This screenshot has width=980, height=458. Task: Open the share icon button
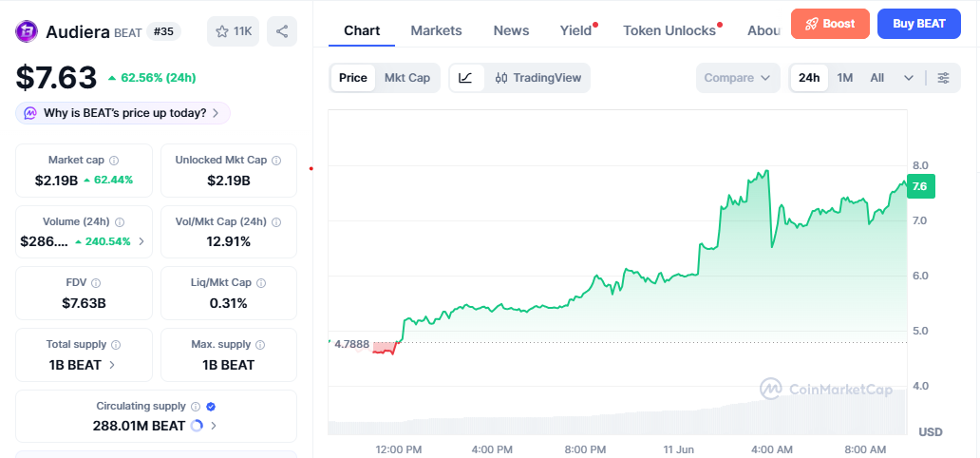tap(282, 31)
